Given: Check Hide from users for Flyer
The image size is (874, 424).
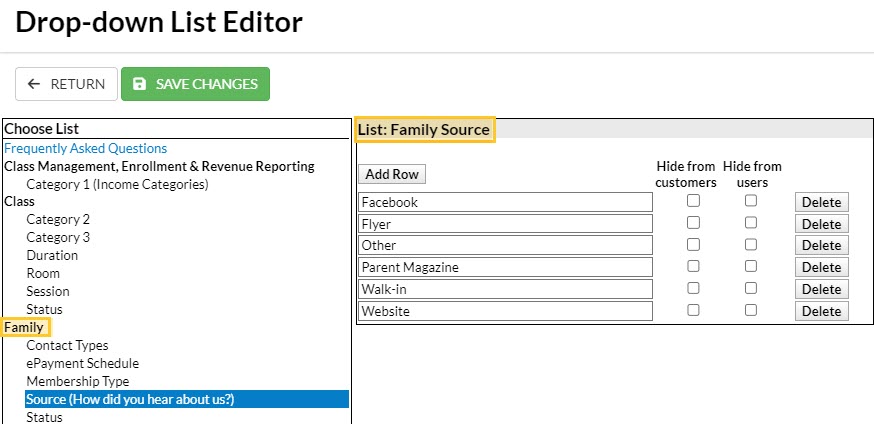Looking at the screenshot, I should coord(751,223).
